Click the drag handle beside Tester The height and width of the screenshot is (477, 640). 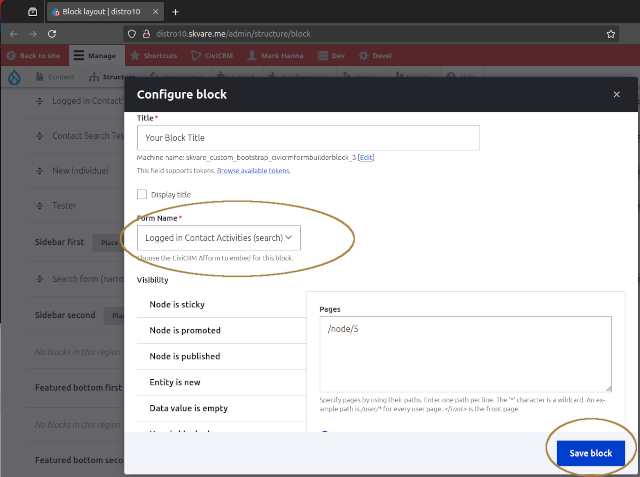[x=40, y=206]
